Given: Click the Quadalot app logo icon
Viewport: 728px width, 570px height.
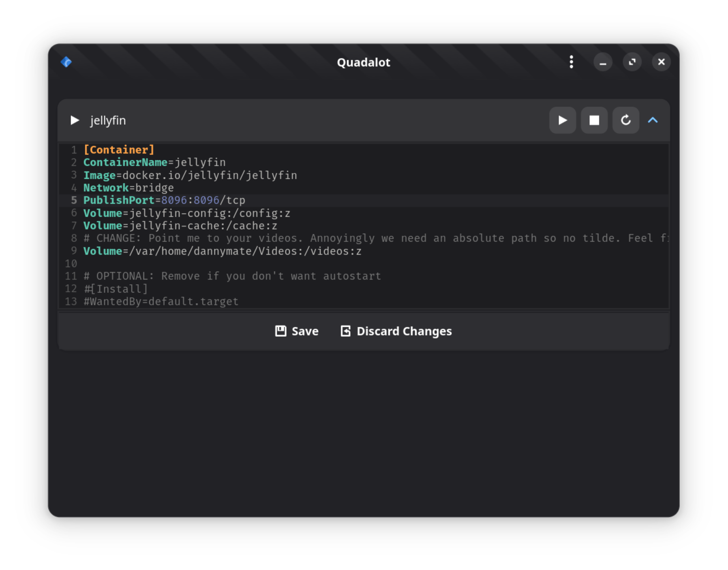Looking at the screenshot, I should pos(66,62).
